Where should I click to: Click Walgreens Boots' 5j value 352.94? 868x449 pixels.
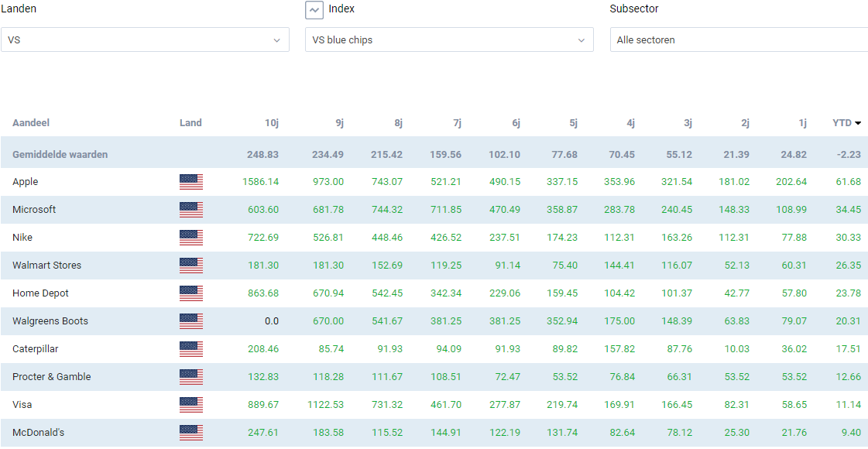tap(562, 321)
